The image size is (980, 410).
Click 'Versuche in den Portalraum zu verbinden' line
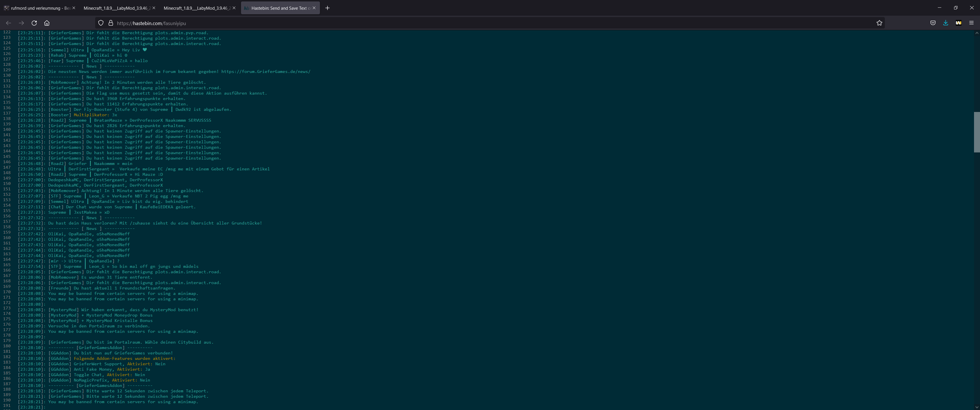[84, 326]
